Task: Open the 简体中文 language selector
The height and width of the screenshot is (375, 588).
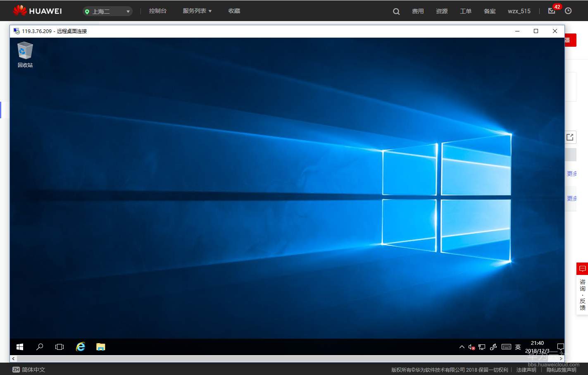Action: coord(29,370)
